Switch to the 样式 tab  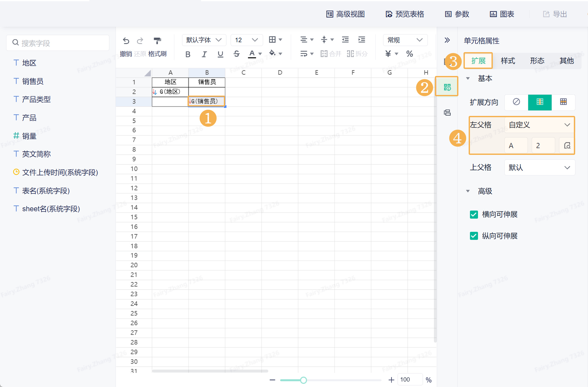point(508,61)
